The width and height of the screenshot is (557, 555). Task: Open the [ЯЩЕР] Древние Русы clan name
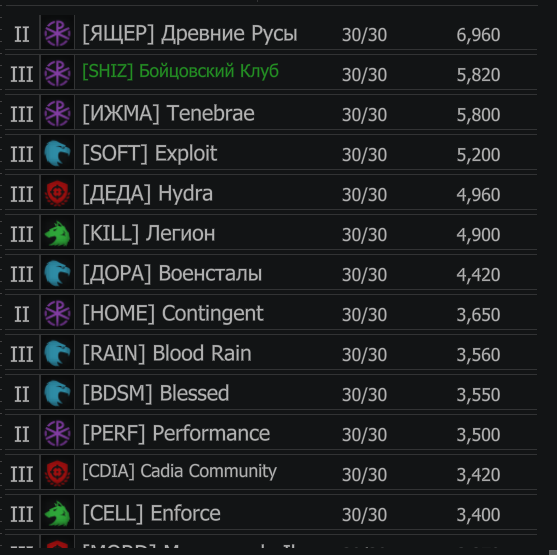[x=190, y=34]
